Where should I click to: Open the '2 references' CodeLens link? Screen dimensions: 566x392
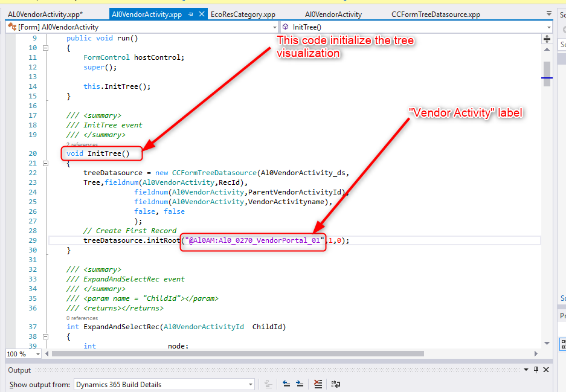[82, 144]
